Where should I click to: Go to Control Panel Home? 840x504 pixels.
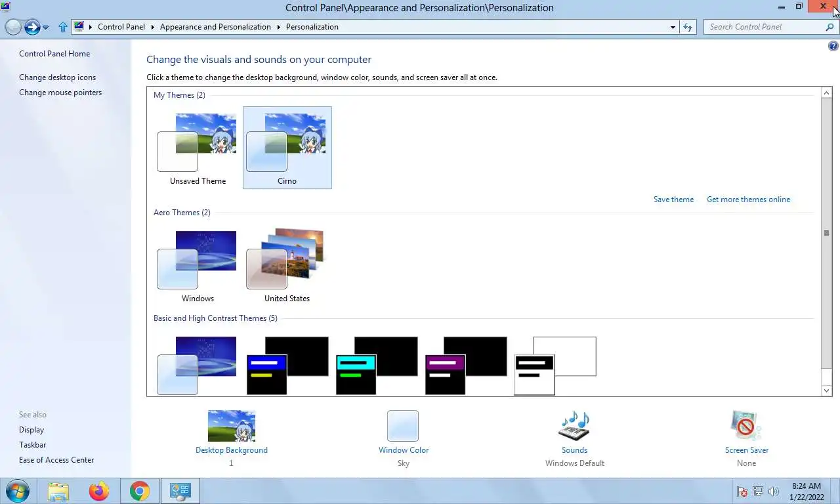(54, 54)
